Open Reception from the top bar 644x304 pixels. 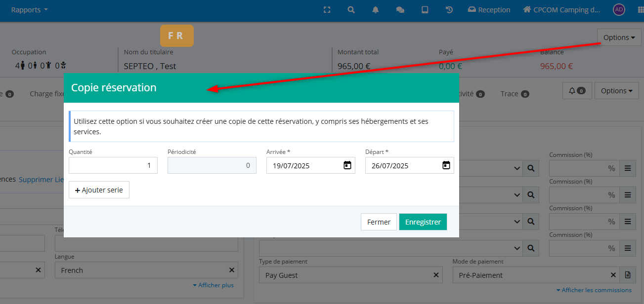point(489,10)
